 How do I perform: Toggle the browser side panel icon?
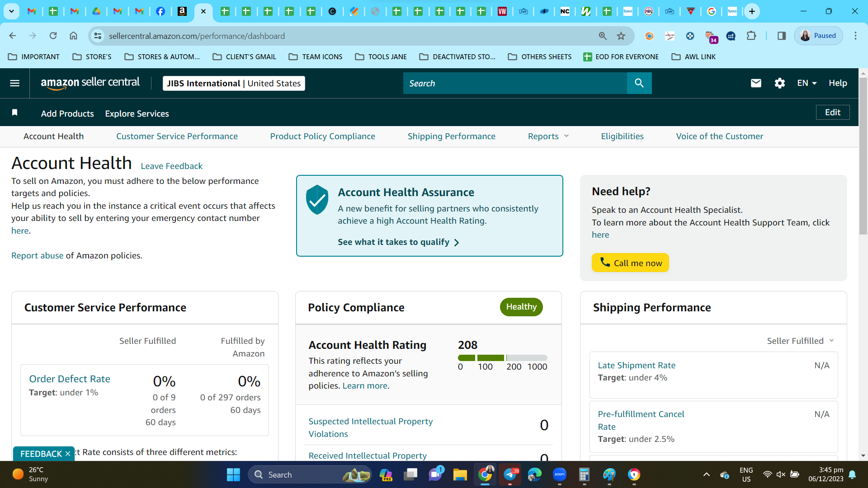[x=781, y=36]
